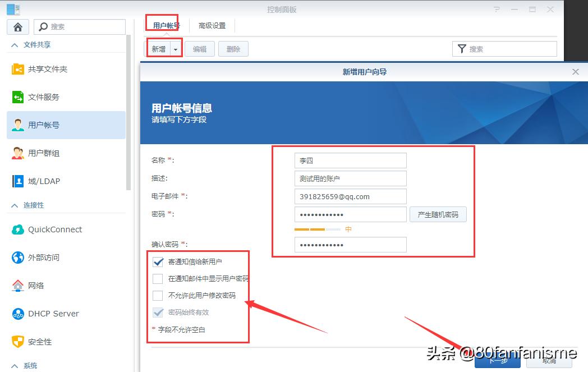
Task: Click the 电子邮件 input field
Action: coord(350,196)
